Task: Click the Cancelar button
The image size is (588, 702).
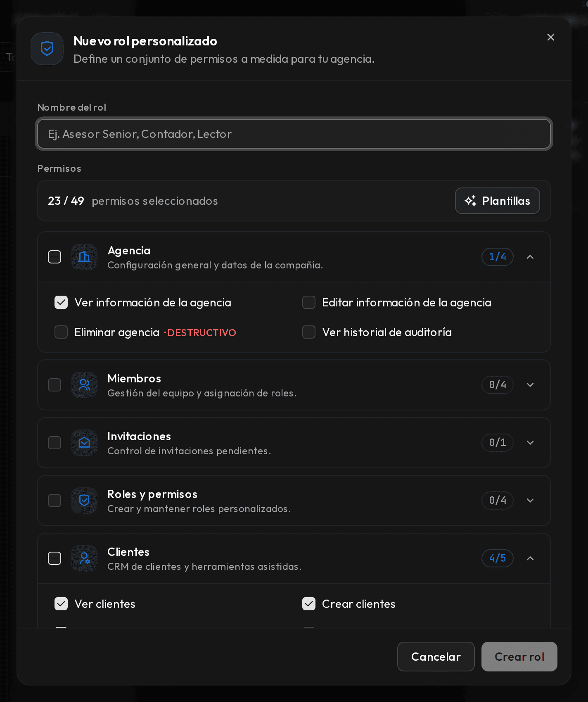Action: [436, 657]
